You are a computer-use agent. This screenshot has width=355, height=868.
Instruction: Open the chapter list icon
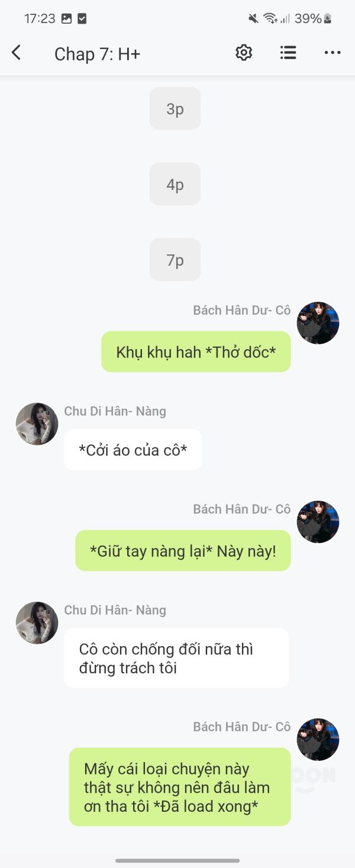288,53
